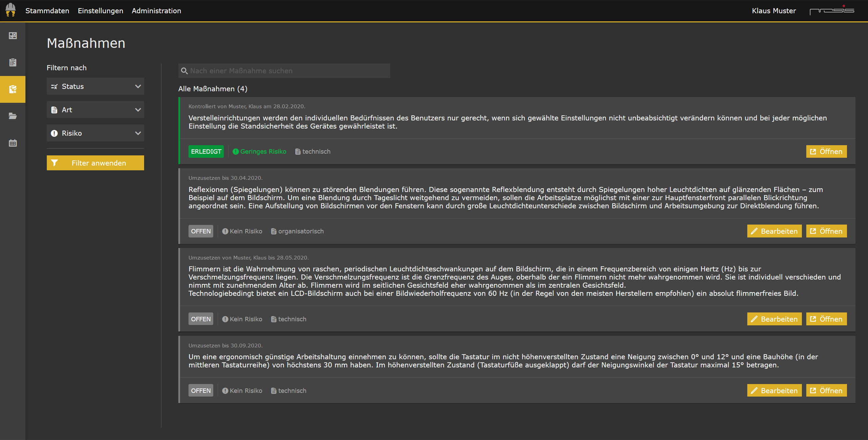Open the active Maßnahmen checklist icon
The height and width of the screenshot is (440, 868).
pos(12,89)
